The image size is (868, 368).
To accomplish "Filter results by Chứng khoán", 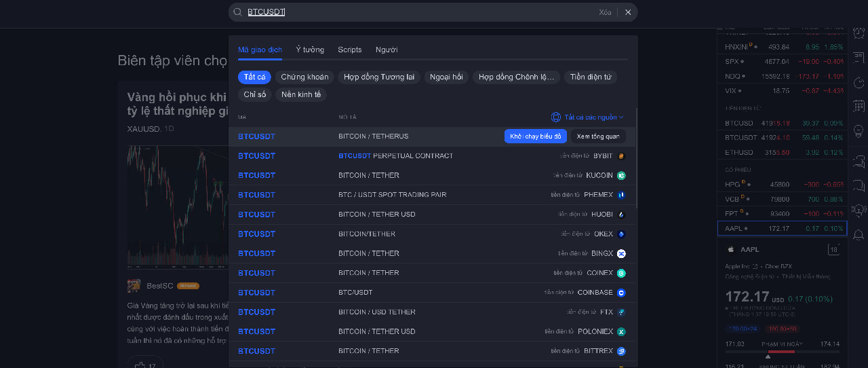I will [x=304, y=77].
